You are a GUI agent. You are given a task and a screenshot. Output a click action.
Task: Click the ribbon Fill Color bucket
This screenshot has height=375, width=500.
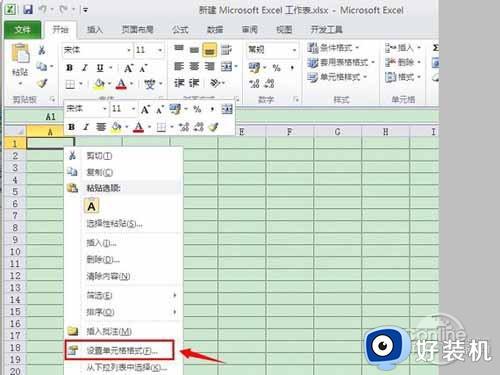tap(99, 84)
